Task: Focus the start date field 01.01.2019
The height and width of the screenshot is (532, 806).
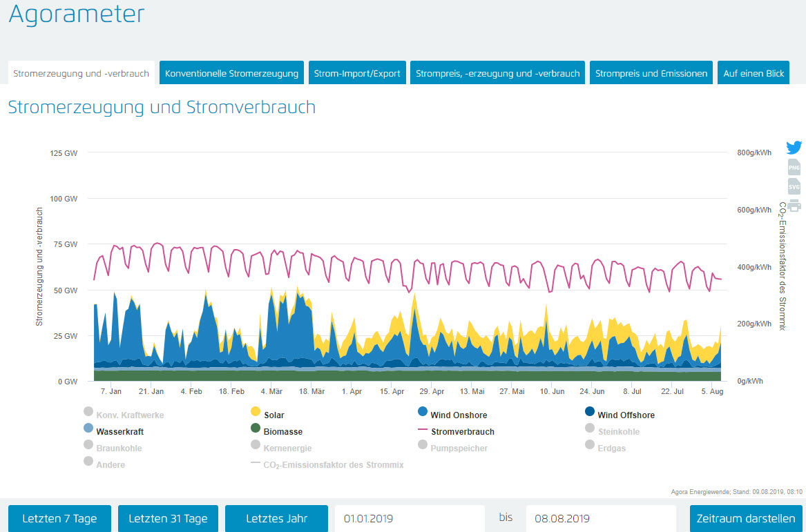Action: pyautogui.click(x=410, y=518)
